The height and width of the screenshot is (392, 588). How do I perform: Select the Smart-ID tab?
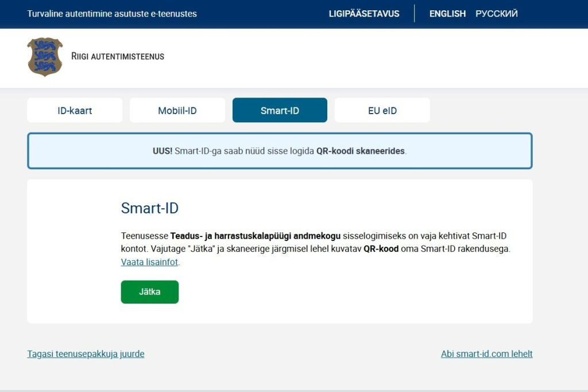pyautogui.click(x=280, y=110)
